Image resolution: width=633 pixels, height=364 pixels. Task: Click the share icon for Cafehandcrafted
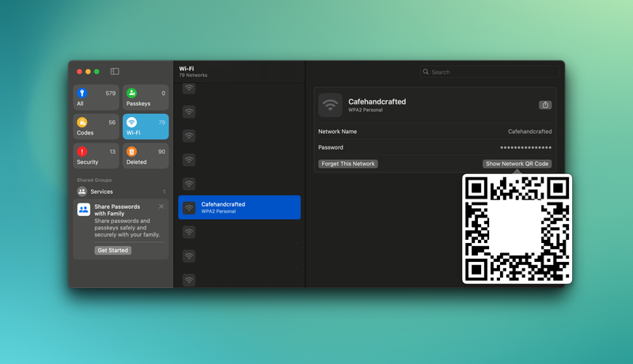pos(545,104)
